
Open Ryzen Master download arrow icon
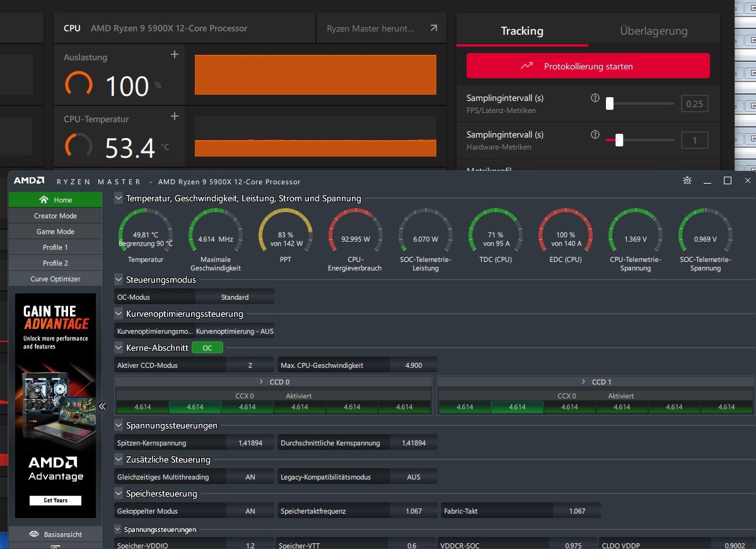pos(434,28)
